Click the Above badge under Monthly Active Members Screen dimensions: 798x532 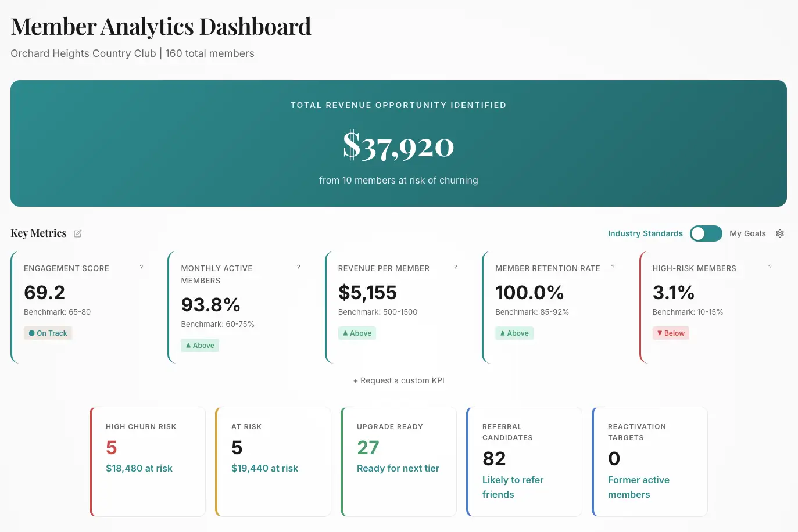tap(200, 345)
